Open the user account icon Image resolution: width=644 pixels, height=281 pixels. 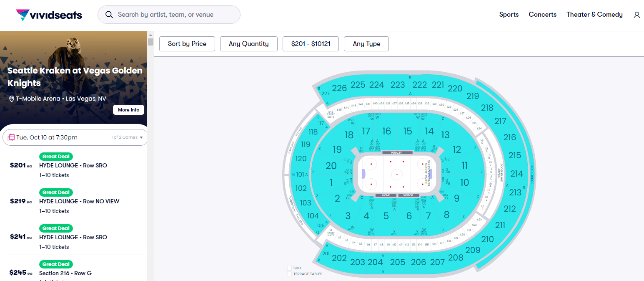pyautogui.click(x=636, y=15)
